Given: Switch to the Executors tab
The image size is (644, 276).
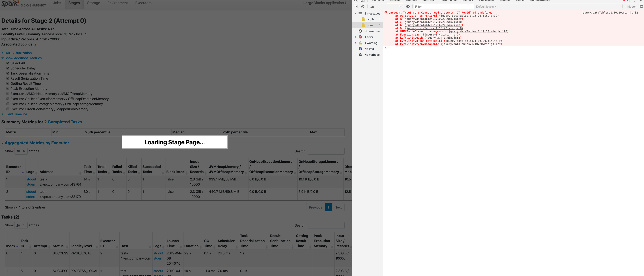Looking at the screenshot, I should pos(143,3).
